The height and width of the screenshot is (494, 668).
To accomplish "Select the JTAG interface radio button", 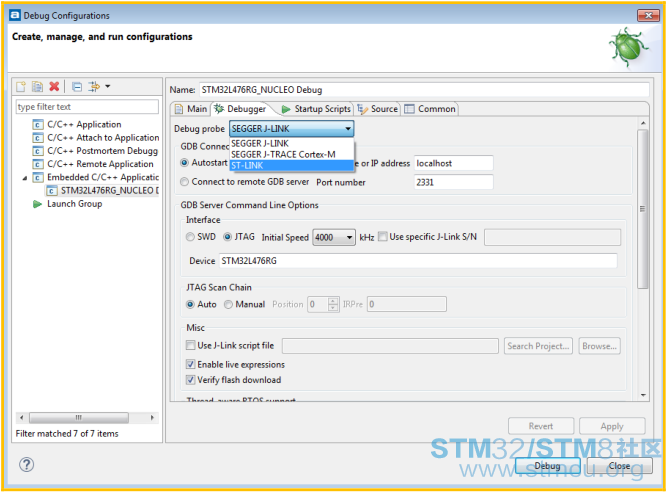I will pos(227,237).
